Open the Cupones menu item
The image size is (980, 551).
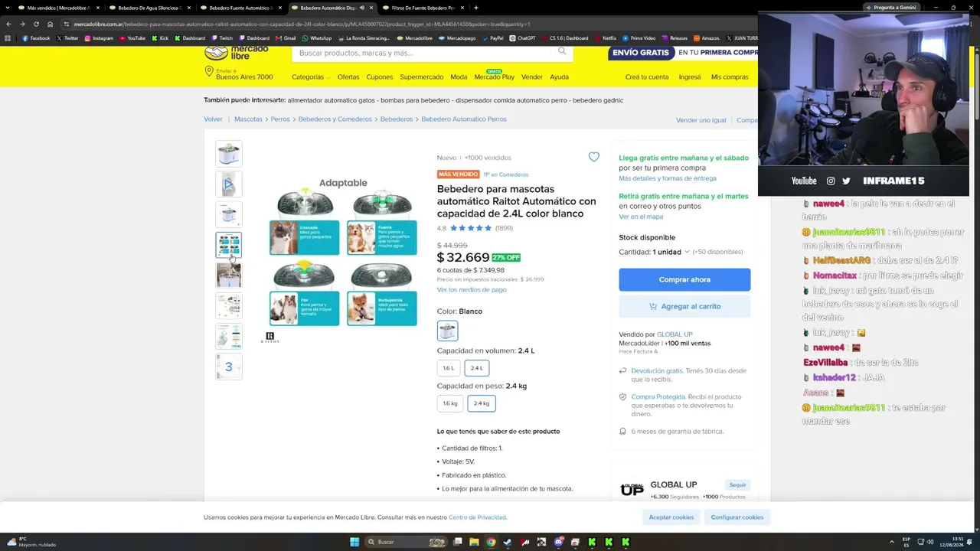(x=379, y=77)
